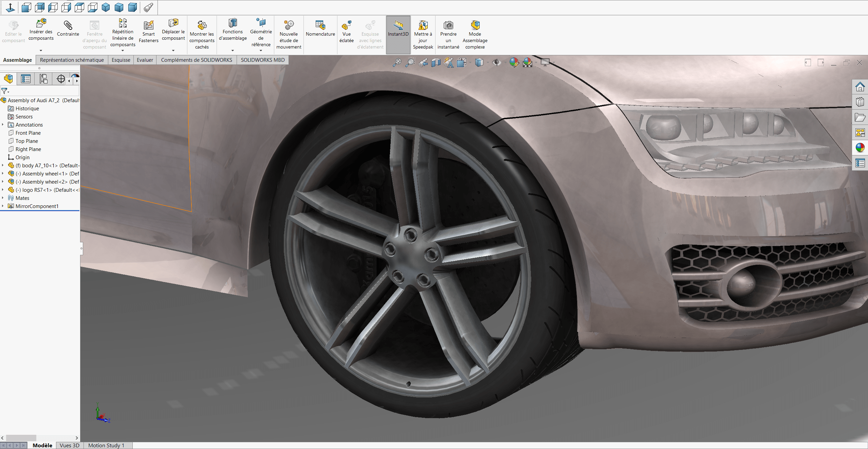
Task: Open Design Library icon in task pane
Action: click(860, 102)
